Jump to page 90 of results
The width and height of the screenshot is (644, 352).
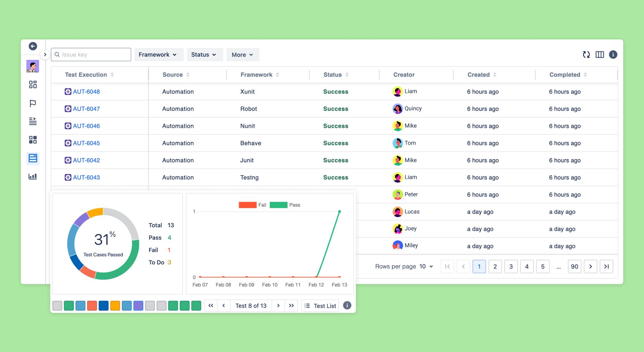point(574,266)
